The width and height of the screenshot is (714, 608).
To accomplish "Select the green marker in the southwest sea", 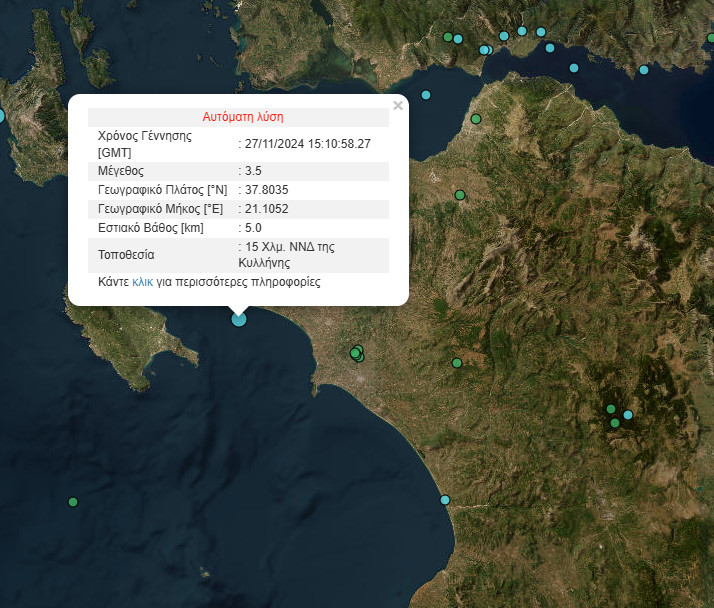I will pos(73,502).
